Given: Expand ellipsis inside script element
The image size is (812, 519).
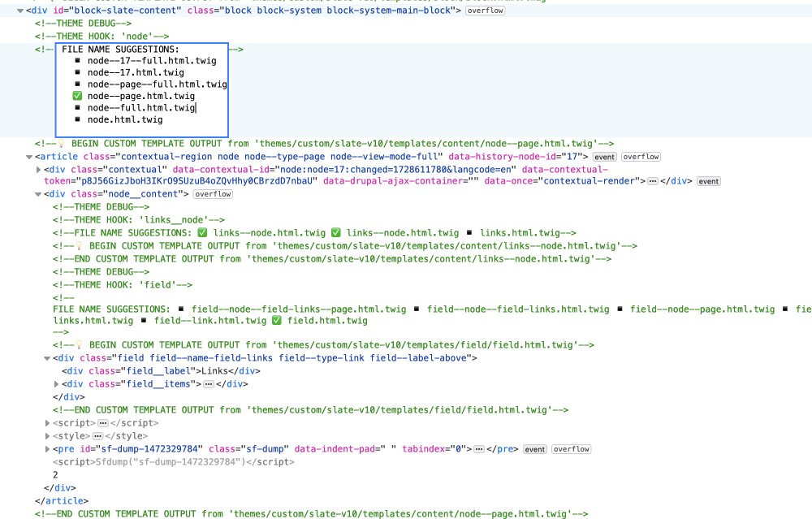Looking at the screenshot, I should coord(103,423).
